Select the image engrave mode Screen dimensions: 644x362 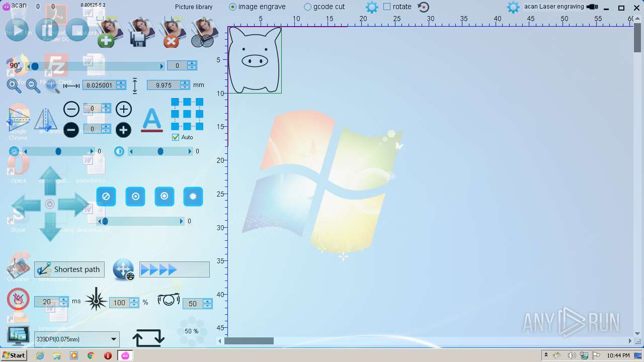pyautogui.click(x=257, y=7)
